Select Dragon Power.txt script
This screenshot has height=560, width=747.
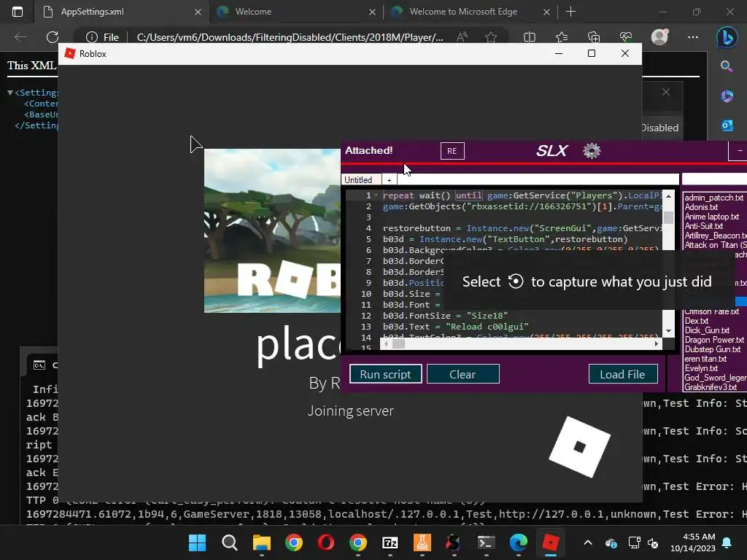(x=714, y=340)
